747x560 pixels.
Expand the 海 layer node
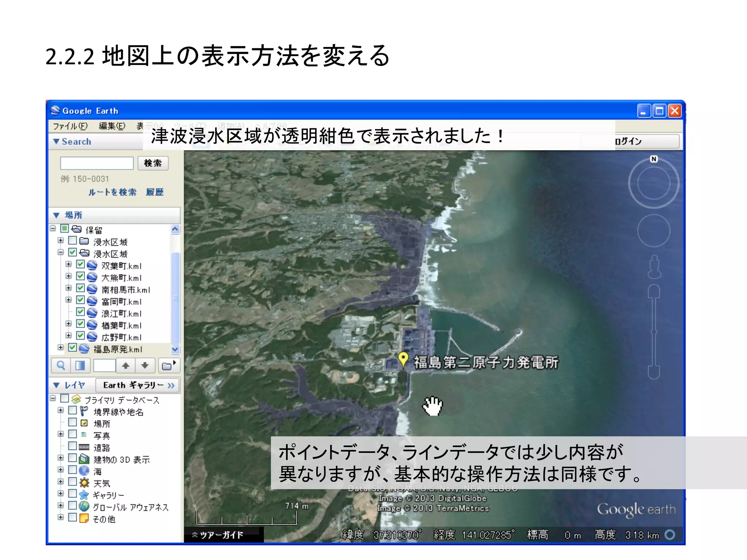[x=61, y=470]
